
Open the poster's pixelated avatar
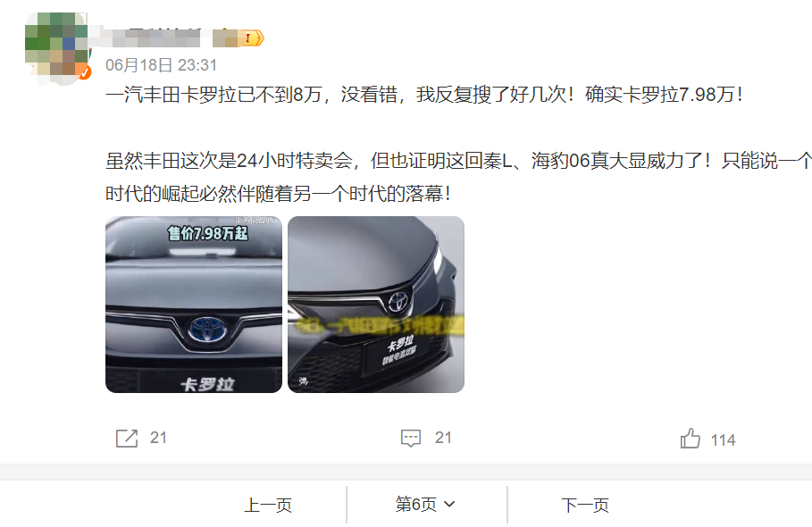click(x=57, y=46)
